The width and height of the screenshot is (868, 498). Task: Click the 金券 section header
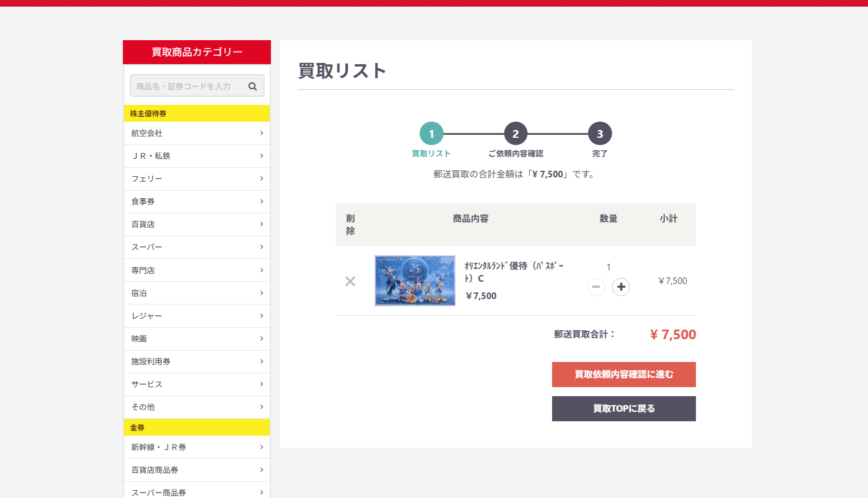pyautogui.click(x=197, y=427)
